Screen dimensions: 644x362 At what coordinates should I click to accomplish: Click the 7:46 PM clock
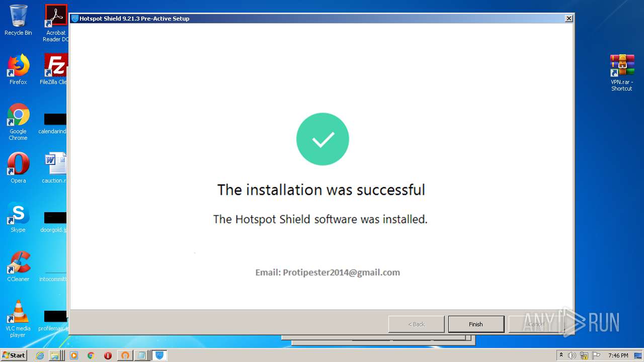tap(618, 355)
